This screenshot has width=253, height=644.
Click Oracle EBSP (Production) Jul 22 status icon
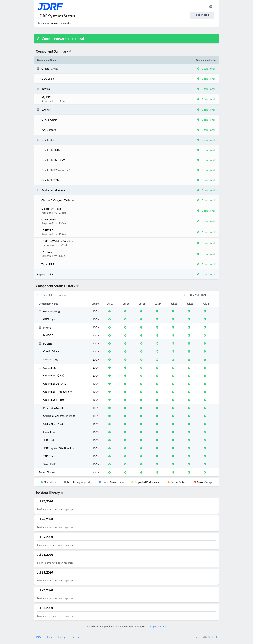click(x=189, y=392)
